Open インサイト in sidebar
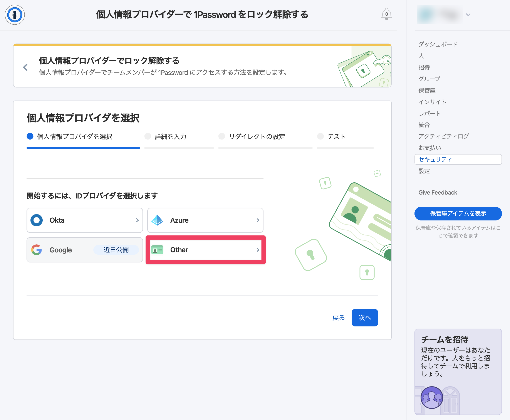Screen dimensions: 510x420 tap(432, 102)
